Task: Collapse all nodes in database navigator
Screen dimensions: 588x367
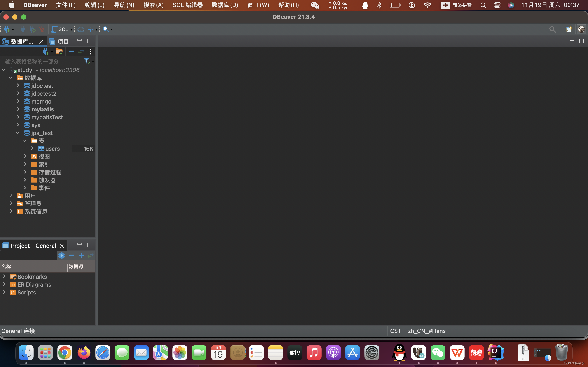Action: [72, 52]
